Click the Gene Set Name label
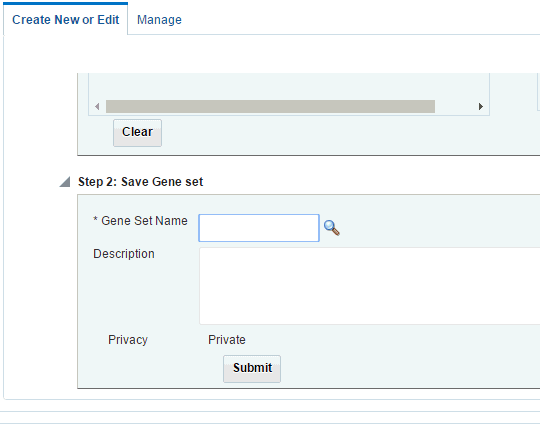This screenshot has width=540, height=432. coord(144,221)
